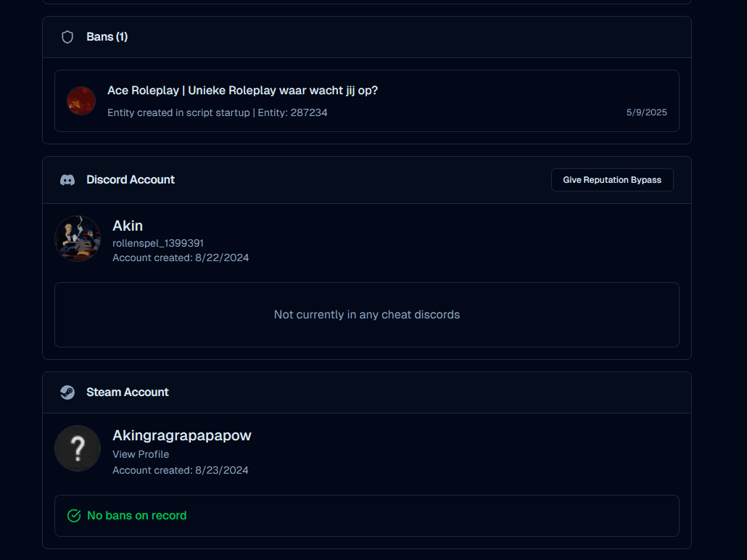Viewport: 747px width, 560px height.
Task: Click Akin's Discord profile picture
Action: 78,239
